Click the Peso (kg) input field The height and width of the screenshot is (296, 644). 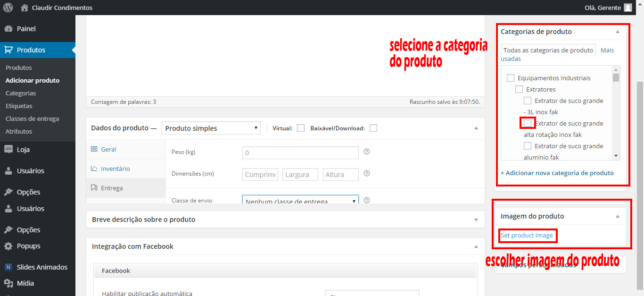pos(300,153)
